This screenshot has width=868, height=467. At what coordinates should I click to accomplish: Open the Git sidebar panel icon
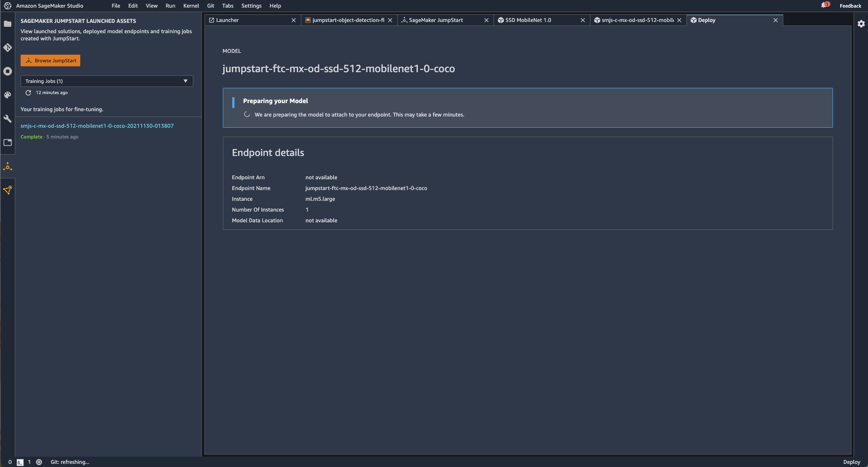point(8,48)
